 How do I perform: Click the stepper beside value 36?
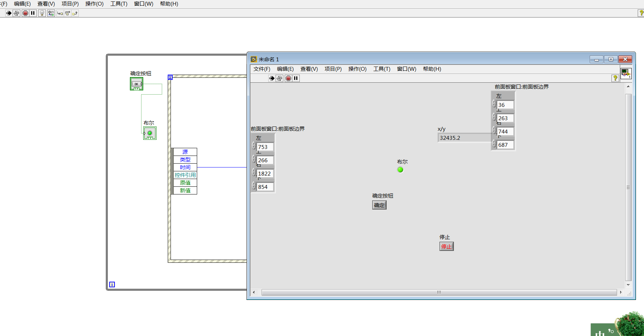pyautogui.click(x=494, y=104)
